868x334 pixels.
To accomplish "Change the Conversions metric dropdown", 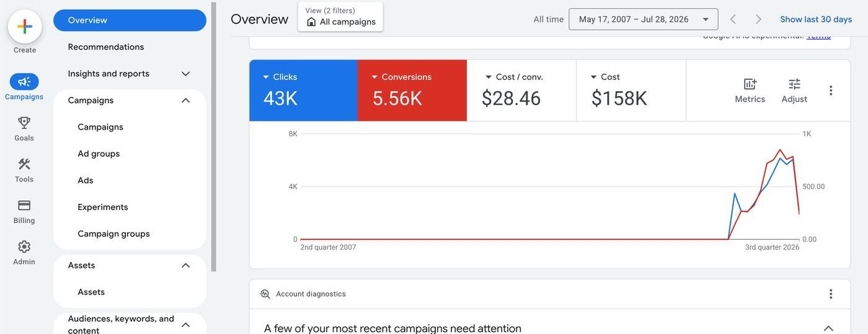I will point(401,77).
